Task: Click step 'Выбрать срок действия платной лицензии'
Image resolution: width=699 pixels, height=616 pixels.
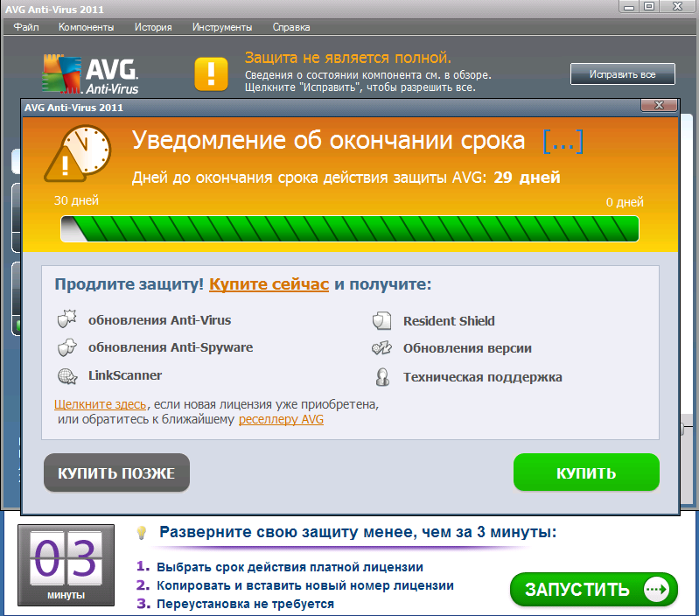Action: coord(290,567)
